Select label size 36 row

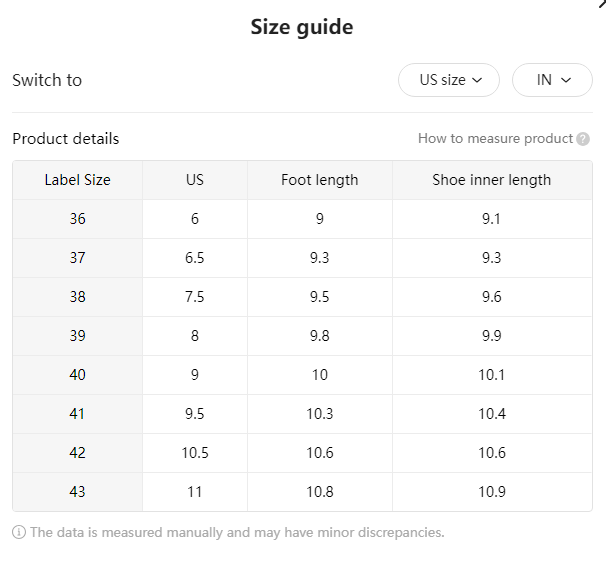(x=302, y=219)
